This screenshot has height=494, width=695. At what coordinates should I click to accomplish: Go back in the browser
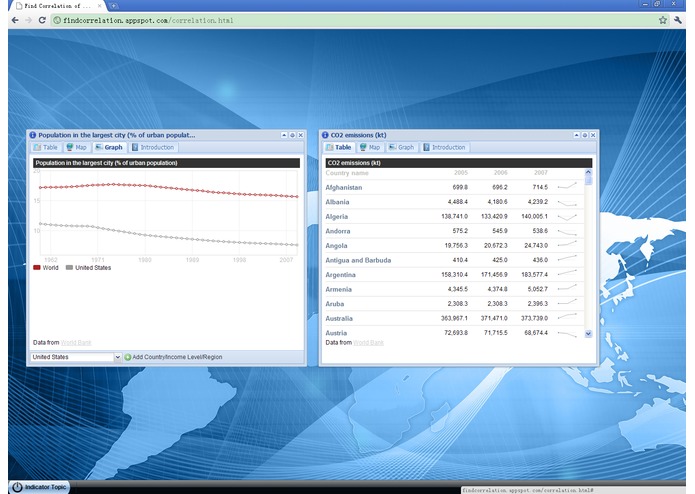15,20
